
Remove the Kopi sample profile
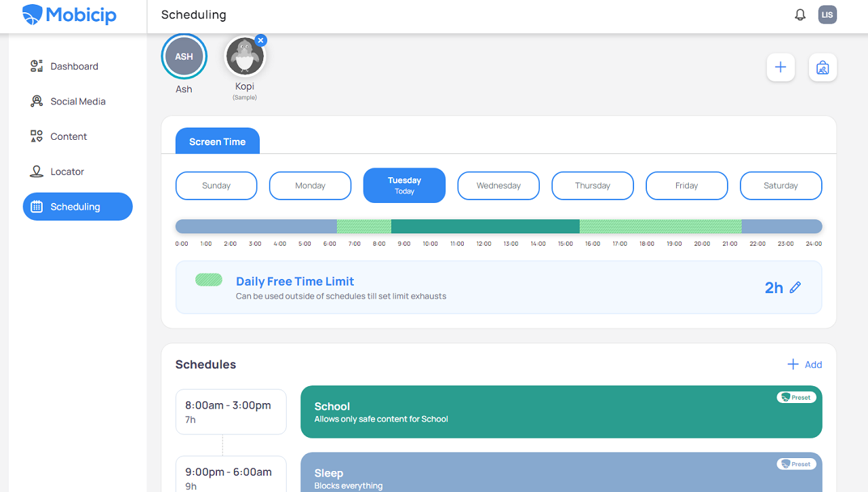261,41
